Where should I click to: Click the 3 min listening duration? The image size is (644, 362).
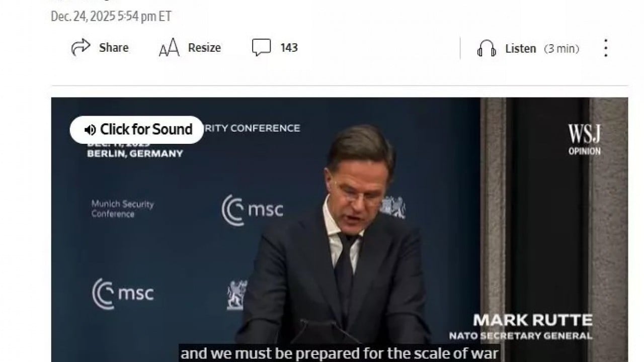[x=561, y=49]
